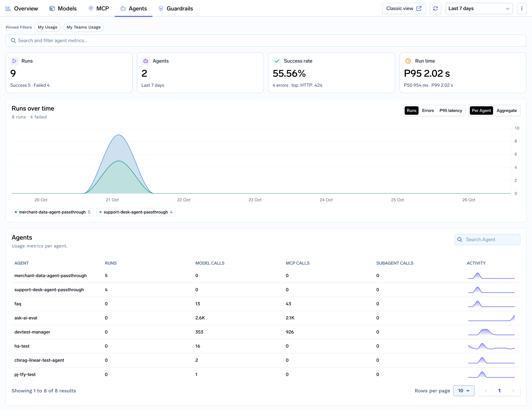This screenshot has height=410, width=532.
Task: Open the Guardrails tab
Action: click(x=176, y=8)
